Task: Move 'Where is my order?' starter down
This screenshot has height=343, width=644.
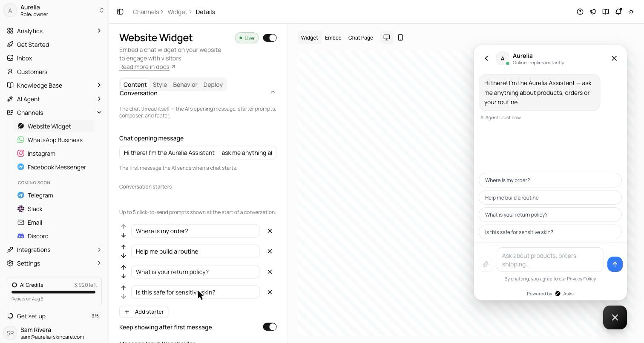Action: (x=124, y=235)
